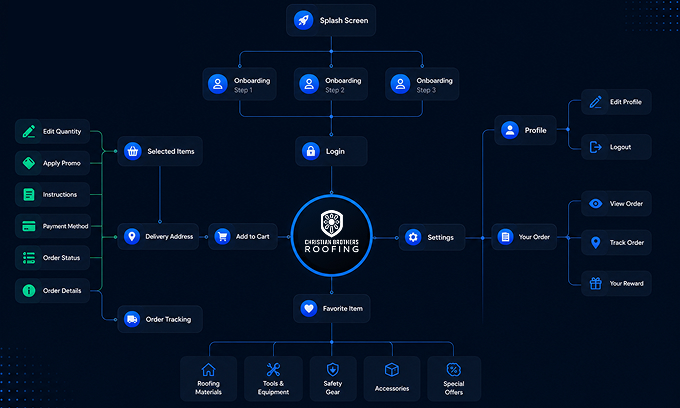Click the Order Status text

tap(62, 258)
